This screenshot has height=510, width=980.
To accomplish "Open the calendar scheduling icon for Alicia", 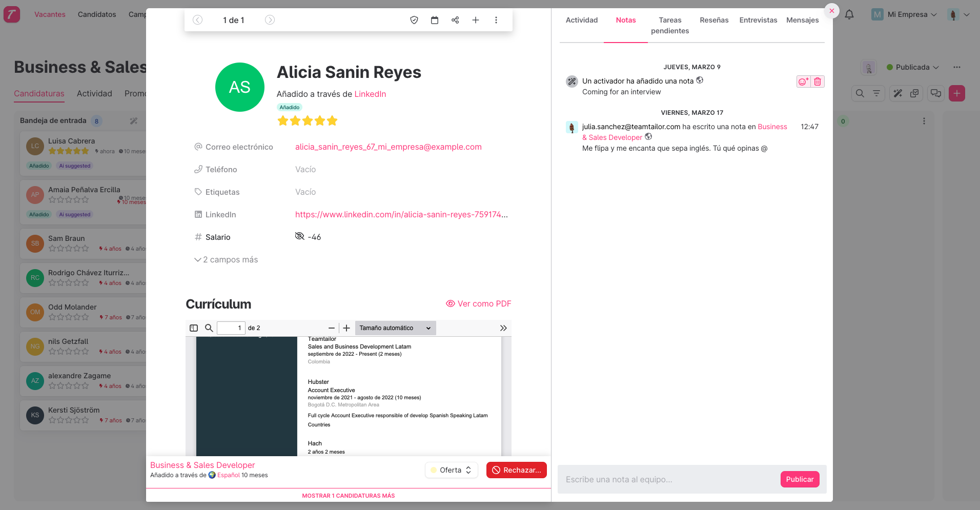I will click(435, 20).
